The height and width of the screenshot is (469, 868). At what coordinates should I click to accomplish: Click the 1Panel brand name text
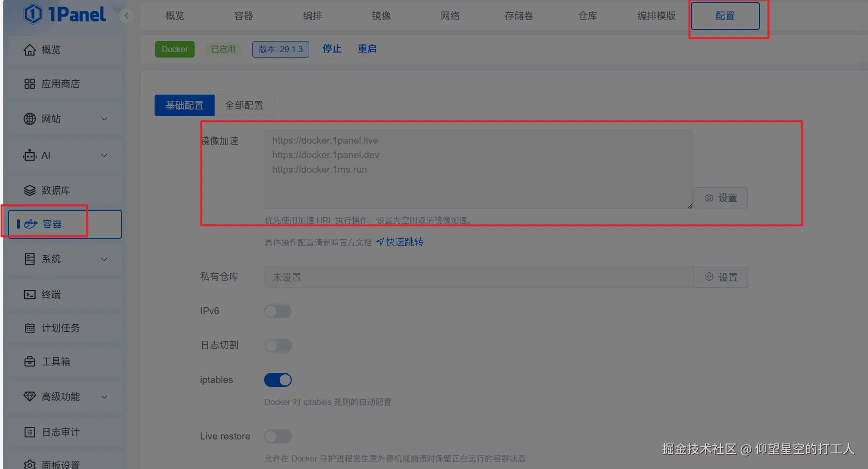pyautogui.click(x=78, y=15)
